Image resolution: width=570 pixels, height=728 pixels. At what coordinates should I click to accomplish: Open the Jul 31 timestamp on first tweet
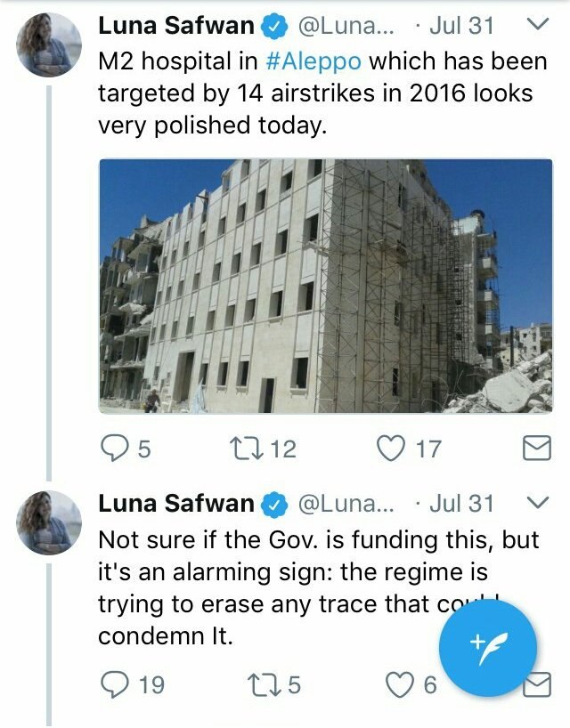[x=461, y=26]
